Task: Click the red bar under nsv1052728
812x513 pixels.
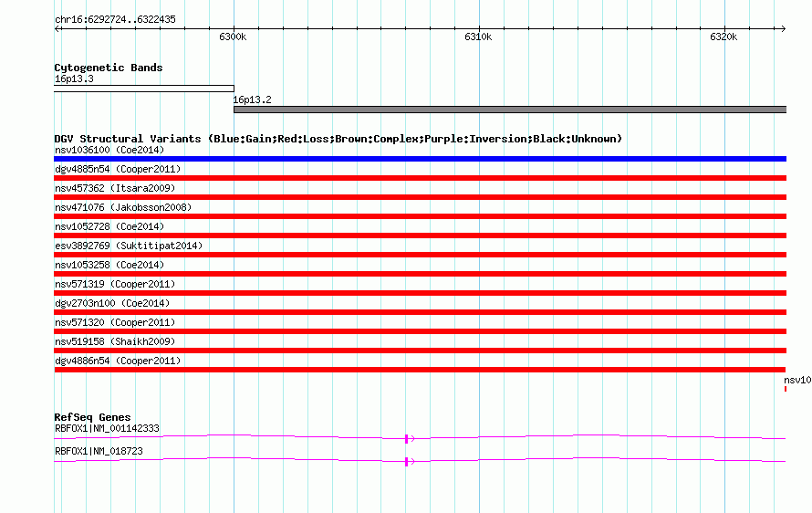Action: (x=420, y=236)
